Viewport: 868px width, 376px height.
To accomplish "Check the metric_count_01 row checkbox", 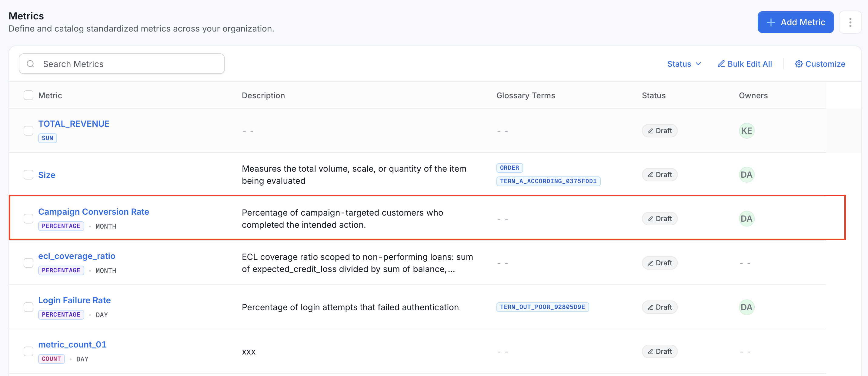I will pyautogui.click(x=28, y=351).
